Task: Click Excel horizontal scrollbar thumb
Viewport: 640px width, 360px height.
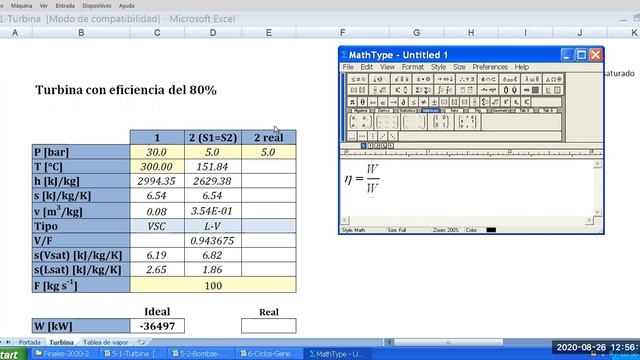Action: (448, 342)
